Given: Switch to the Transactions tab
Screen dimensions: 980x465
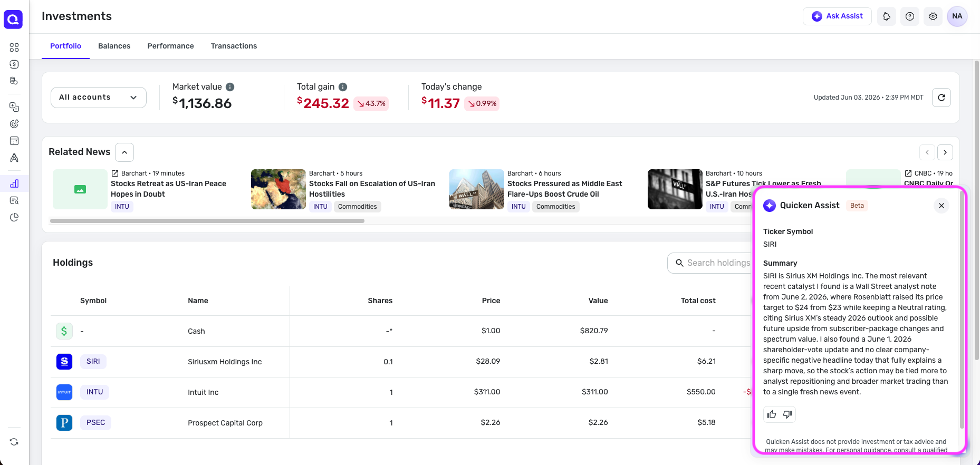Looking at the screenshot, I should (x=234, y=46).
